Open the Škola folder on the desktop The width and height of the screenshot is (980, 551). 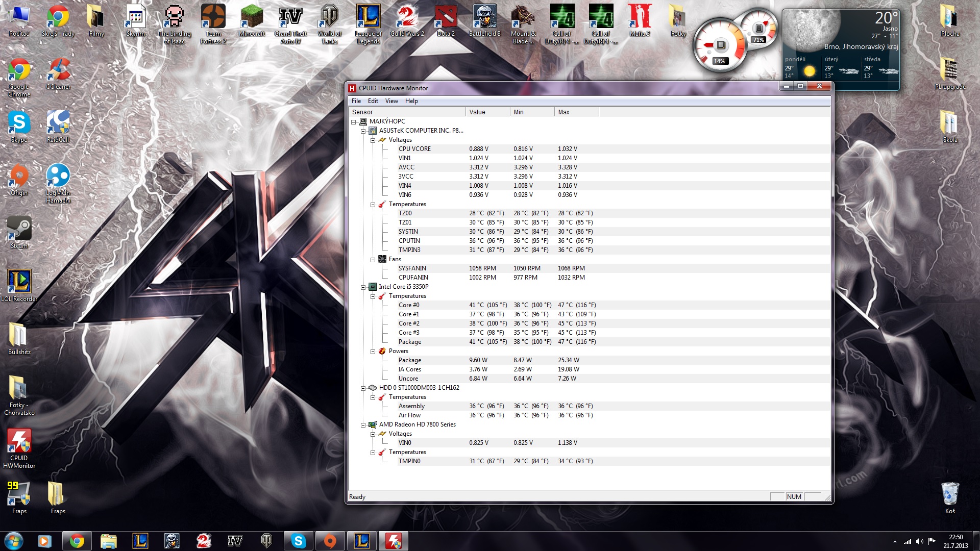(950, 127)
